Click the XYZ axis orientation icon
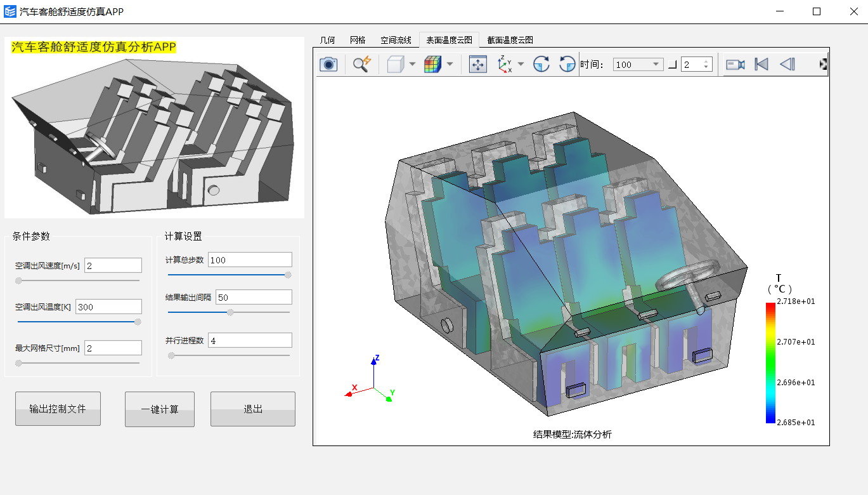 coord(505,64)
